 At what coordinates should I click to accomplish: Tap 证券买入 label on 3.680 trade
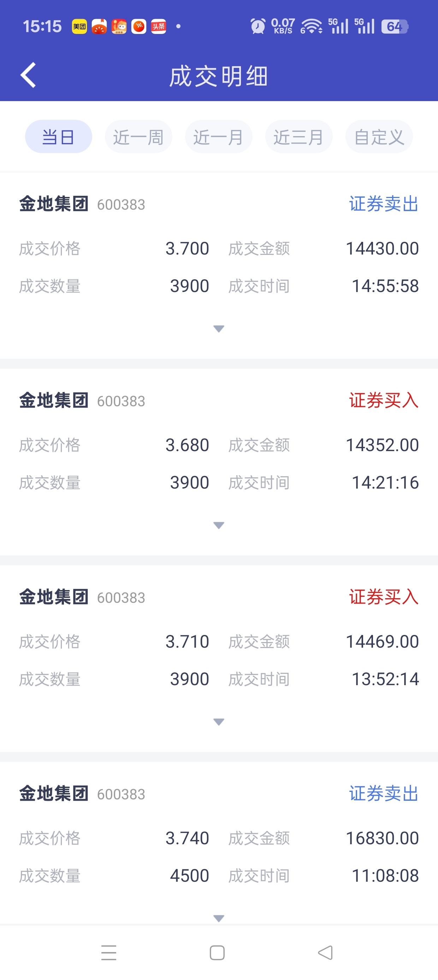coord(383,401)
